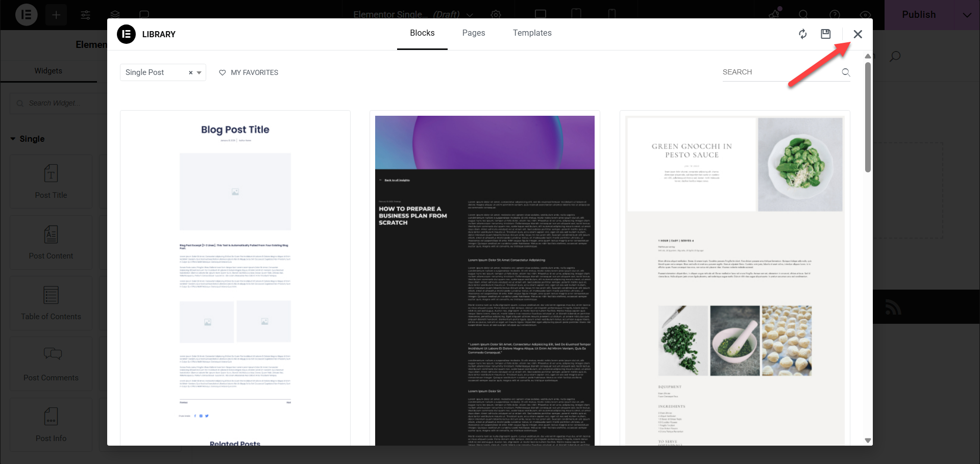
Task: Show My Favorites templates
Action: pyautogui.click(x=249, y=72)
